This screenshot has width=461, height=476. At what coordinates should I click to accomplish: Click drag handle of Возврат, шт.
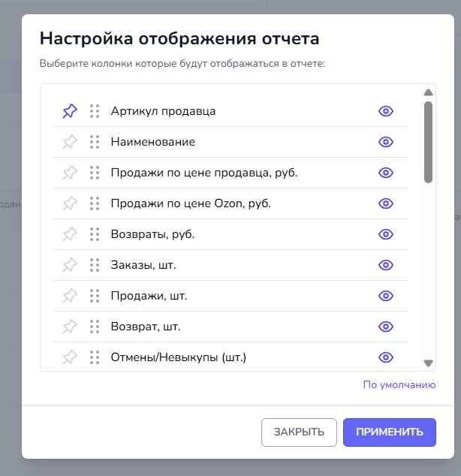click(x=95, y=327)
